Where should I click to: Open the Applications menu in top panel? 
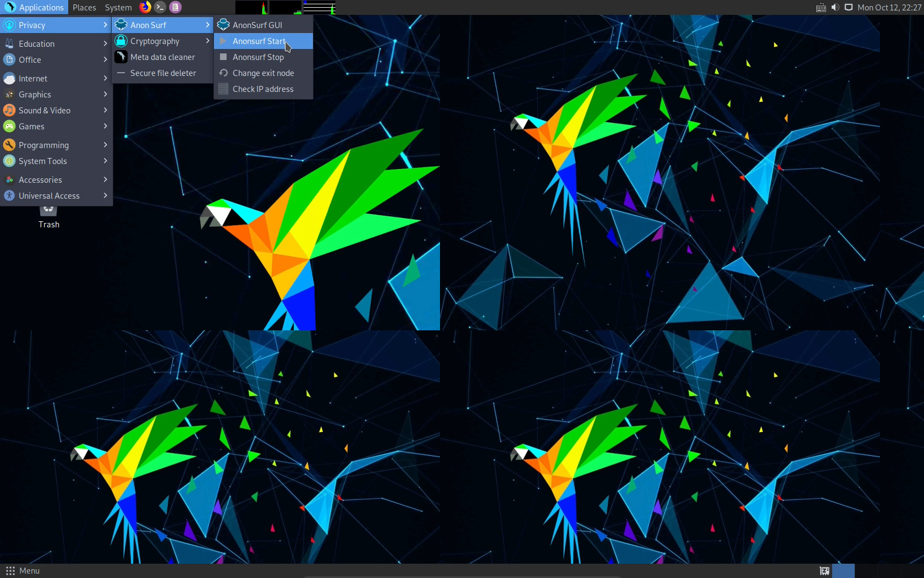34,7
